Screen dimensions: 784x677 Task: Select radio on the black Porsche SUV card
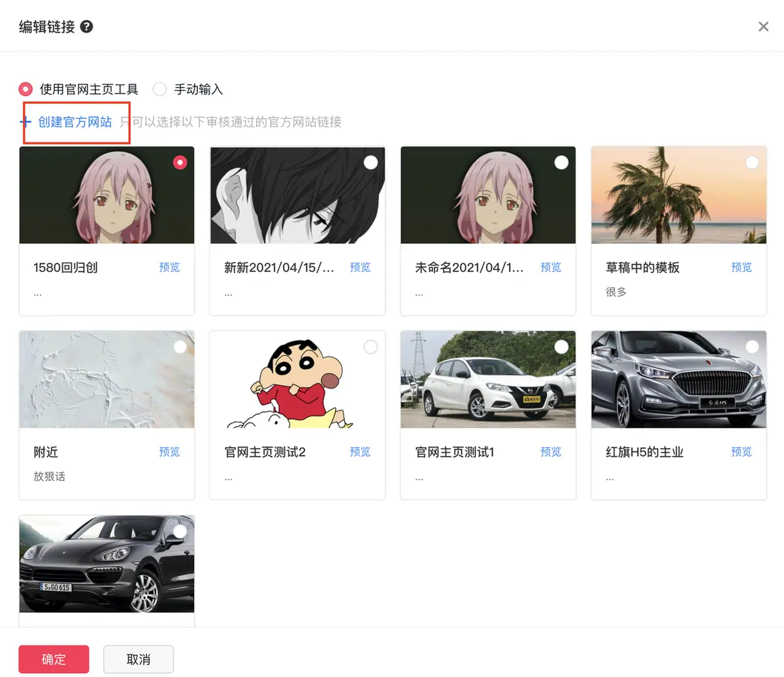180,531
